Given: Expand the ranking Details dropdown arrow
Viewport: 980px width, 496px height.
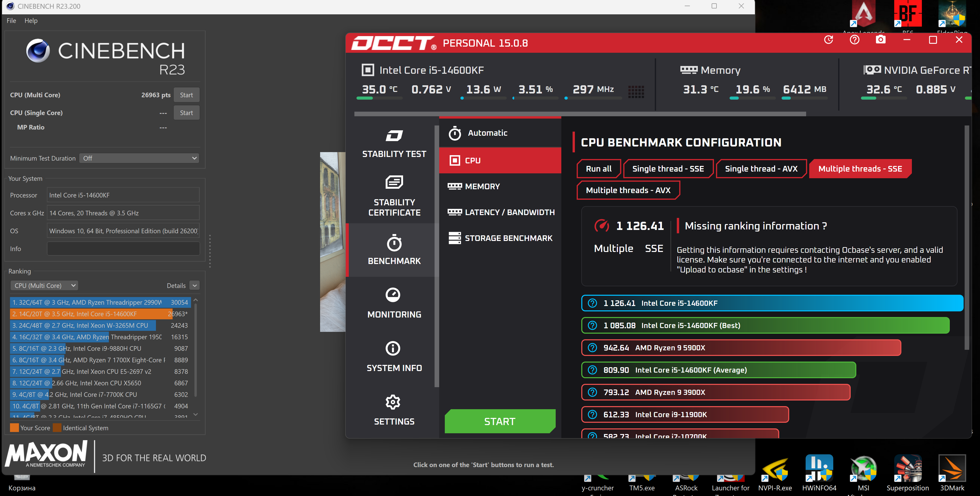Looking at the screenshot, I should (194, 286).
